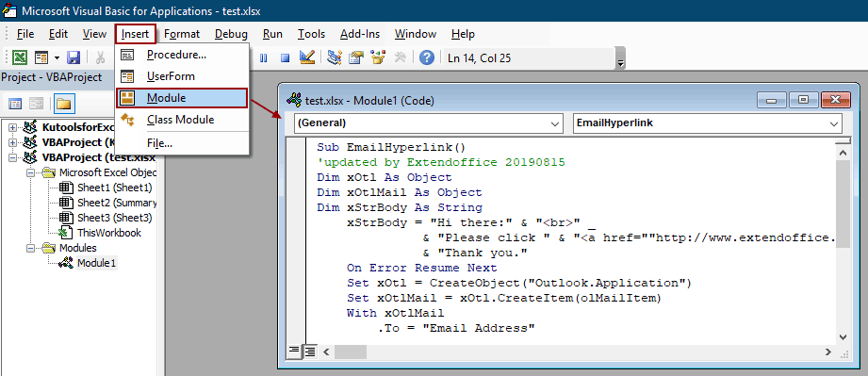Viewport: 868px width, 376px height.
Task: Choose Class Module from Insert menu
Action: [x=182, y=120]
